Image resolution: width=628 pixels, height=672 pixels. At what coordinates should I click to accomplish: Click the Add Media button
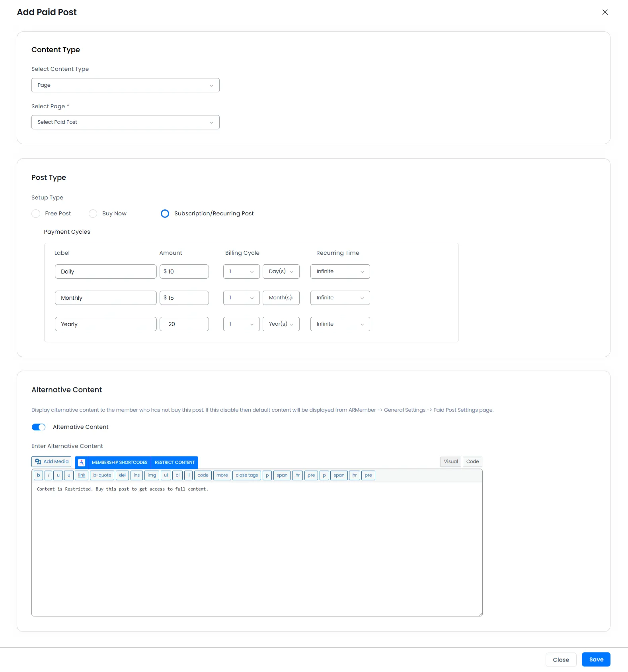click(x=51, y=462)
